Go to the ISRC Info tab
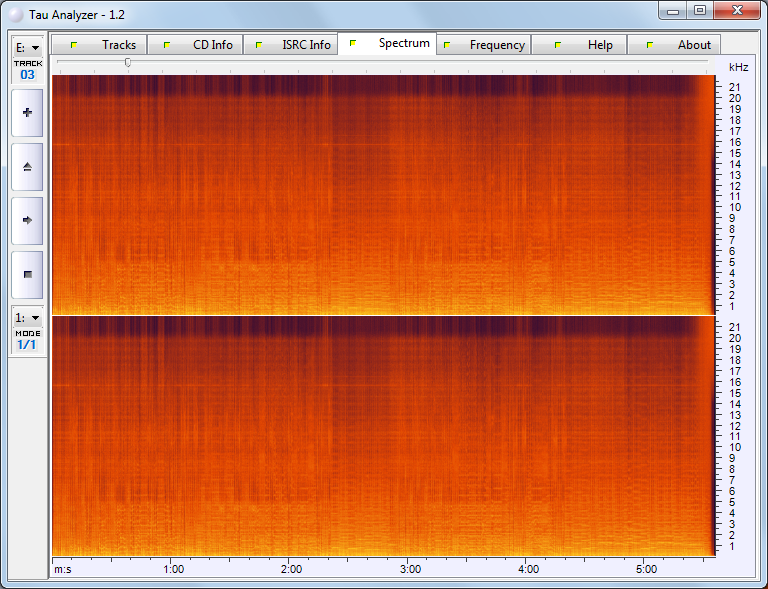Viewport: 768px width, 589px height. (x=306, y=45)
